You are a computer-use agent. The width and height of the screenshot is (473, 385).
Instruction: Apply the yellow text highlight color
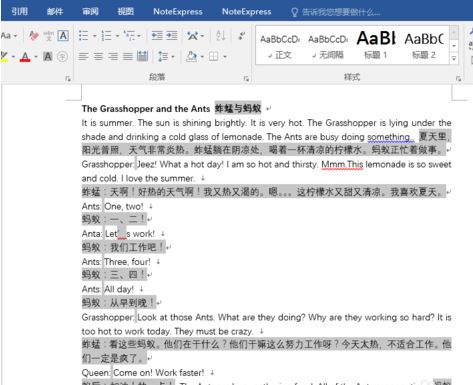coord(4,56)
